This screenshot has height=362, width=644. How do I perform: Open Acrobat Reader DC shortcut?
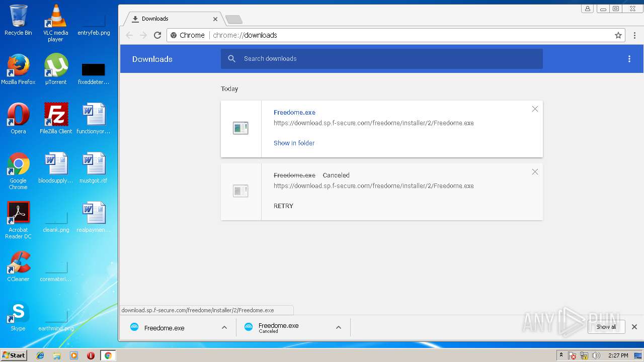point(18,220)
